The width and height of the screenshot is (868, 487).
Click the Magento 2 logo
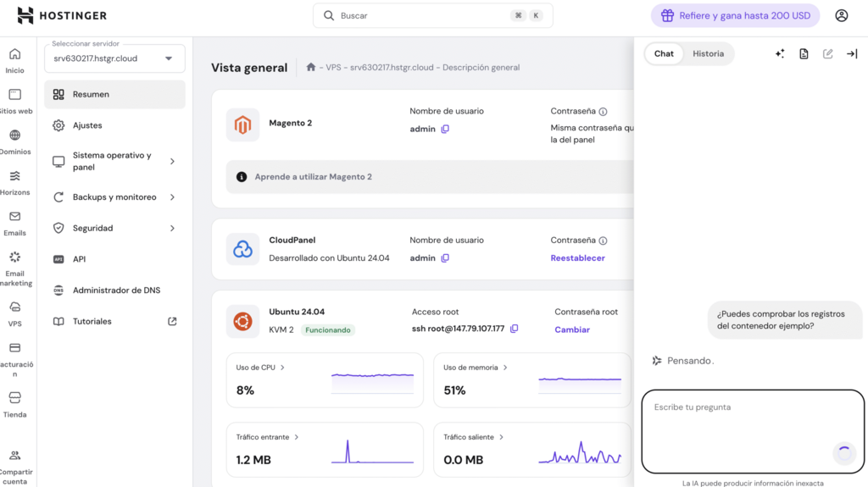[242, 125]
